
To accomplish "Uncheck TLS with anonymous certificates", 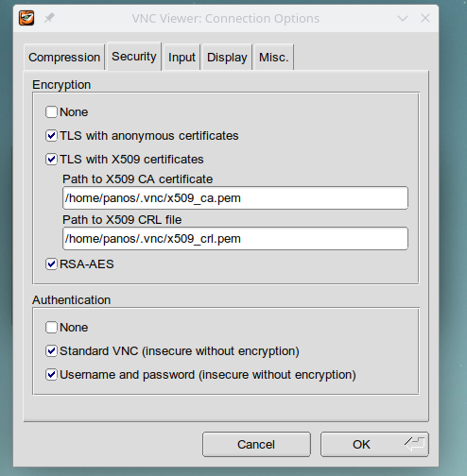I will 51,136.
